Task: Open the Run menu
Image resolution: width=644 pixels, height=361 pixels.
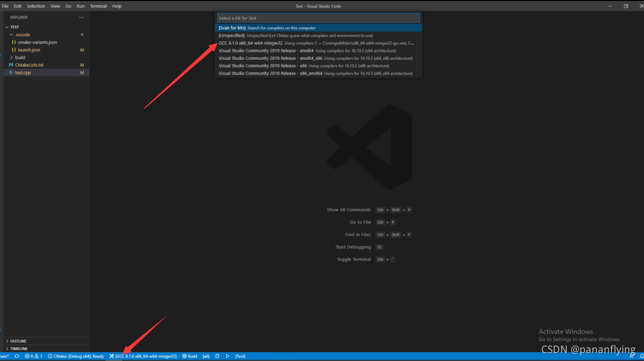Action: (x=80, y=6)
